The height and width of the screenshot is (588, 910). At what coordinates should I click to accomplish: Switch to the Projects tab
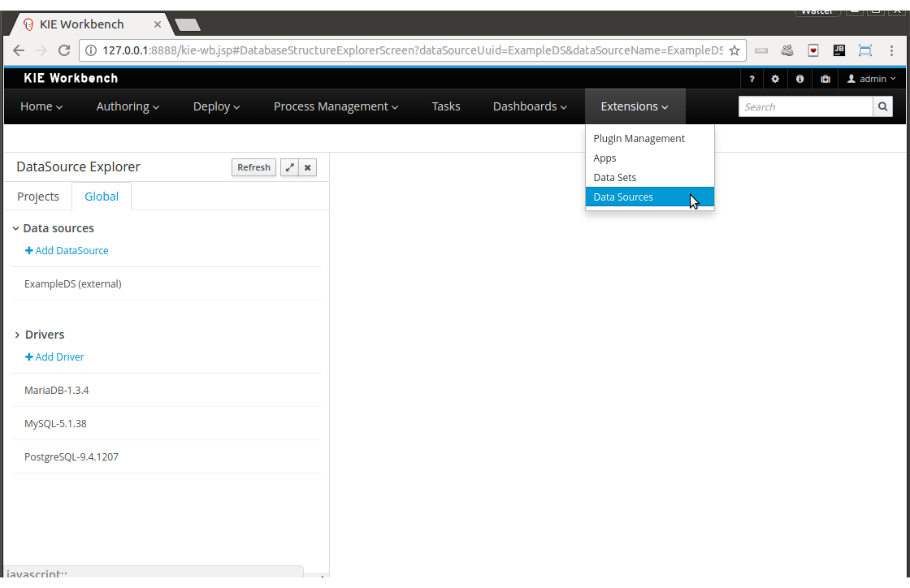click(38, 196)
